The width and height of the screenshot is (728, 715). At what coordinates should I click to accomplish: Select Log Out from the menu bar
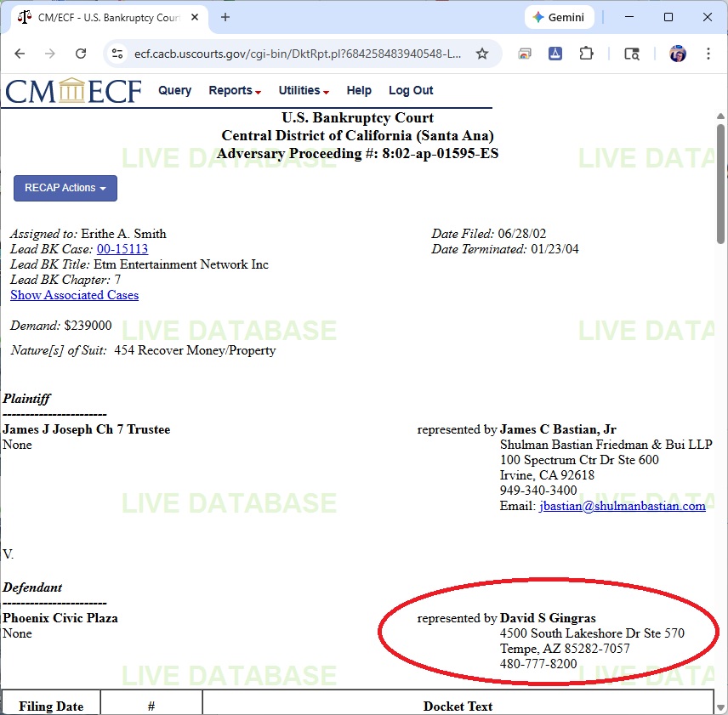coord(411,91)
